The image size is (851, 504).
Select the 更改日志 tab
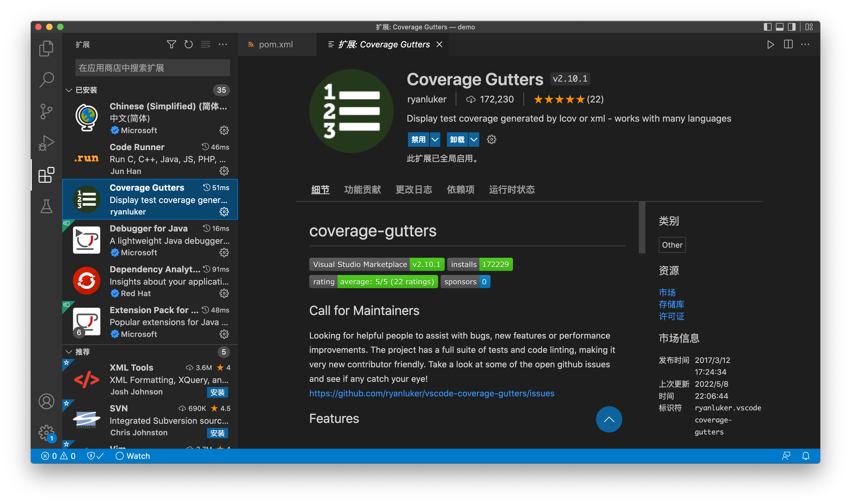[x=414, y=190]
